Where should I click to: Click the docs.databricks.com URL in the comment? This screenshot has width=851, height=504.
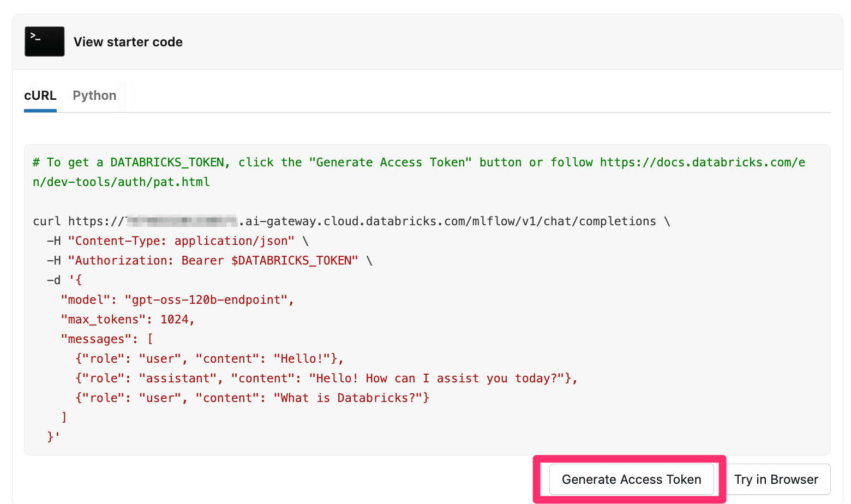tap(702, 163)
